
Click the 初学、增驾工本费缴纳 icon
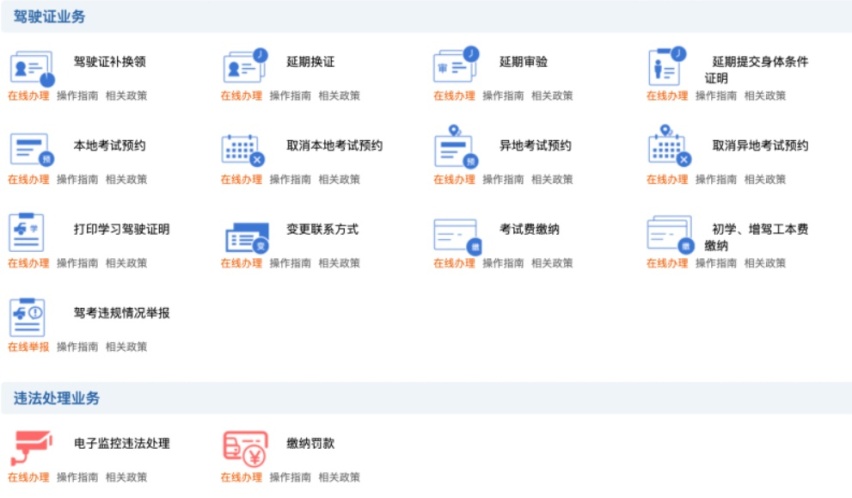click(x=671, y=234)
